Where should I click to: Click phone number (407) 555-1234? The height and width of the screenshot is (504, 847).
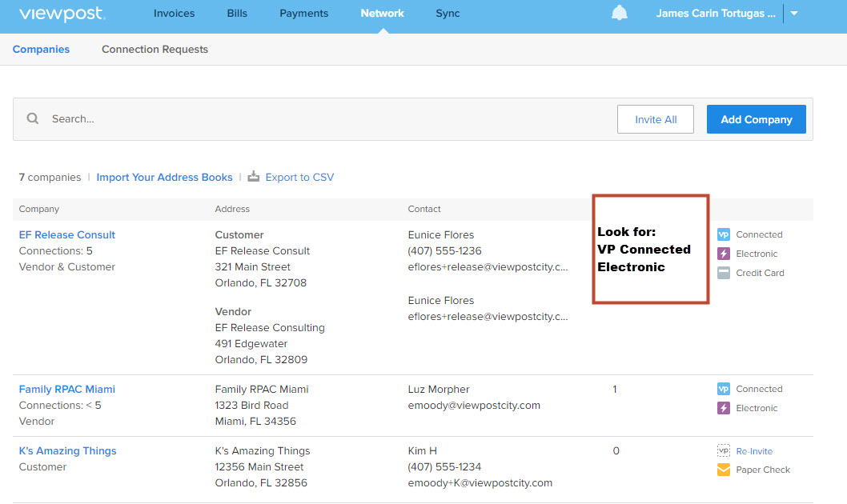(444, 466)
